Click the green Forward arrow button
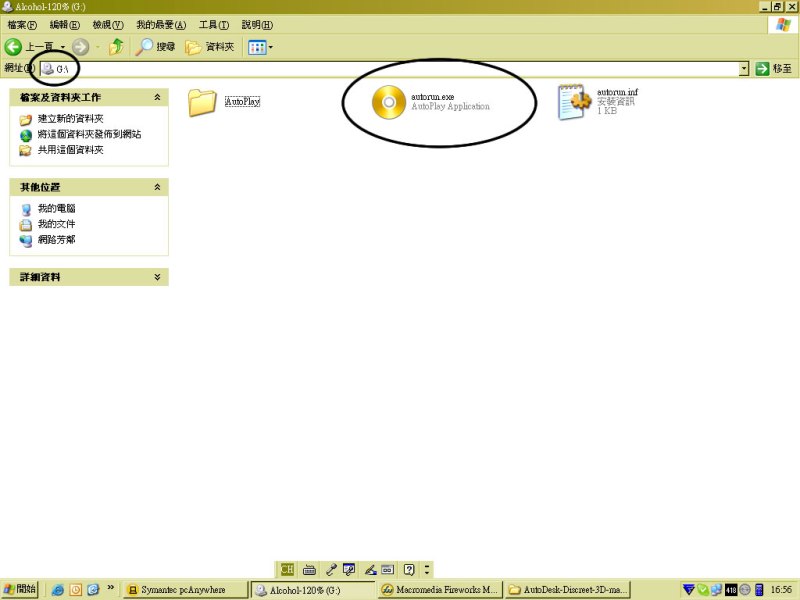This screenshot has width=800, height=600. pyautogui.click(x=80, y=47)
